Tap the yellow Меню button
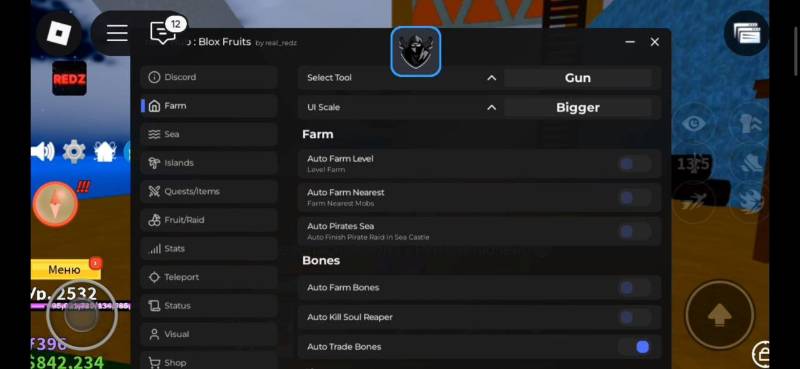 (x=65, y=269)
